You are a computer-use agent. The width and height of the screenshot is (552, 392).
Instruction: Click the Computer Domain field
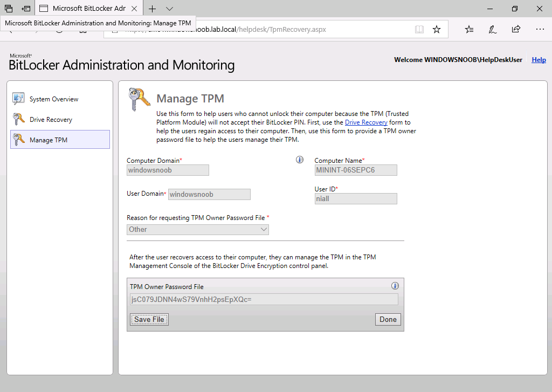click(x=168, y=170)
